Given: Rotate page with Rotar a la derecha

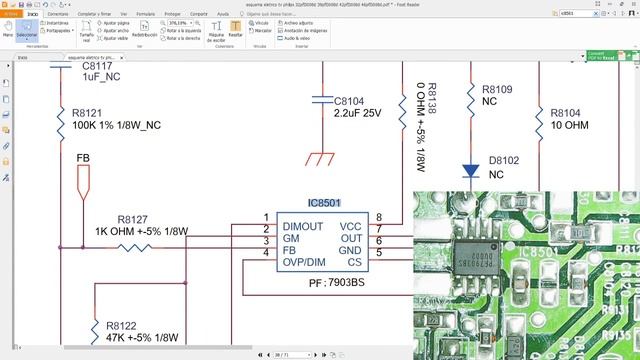Looking at the screenshot, I should 180,38.
